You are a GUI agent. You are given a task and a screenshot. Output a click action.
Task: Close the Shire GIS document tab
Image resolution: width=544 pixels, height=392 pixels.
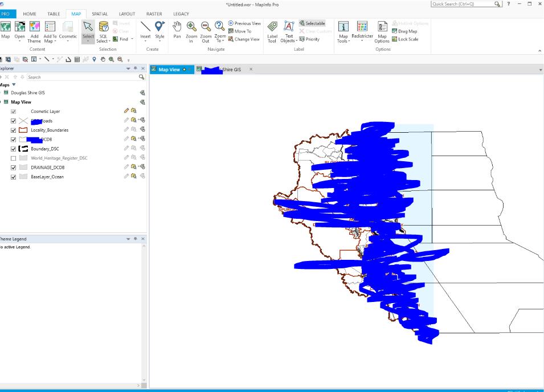[251, 70]
